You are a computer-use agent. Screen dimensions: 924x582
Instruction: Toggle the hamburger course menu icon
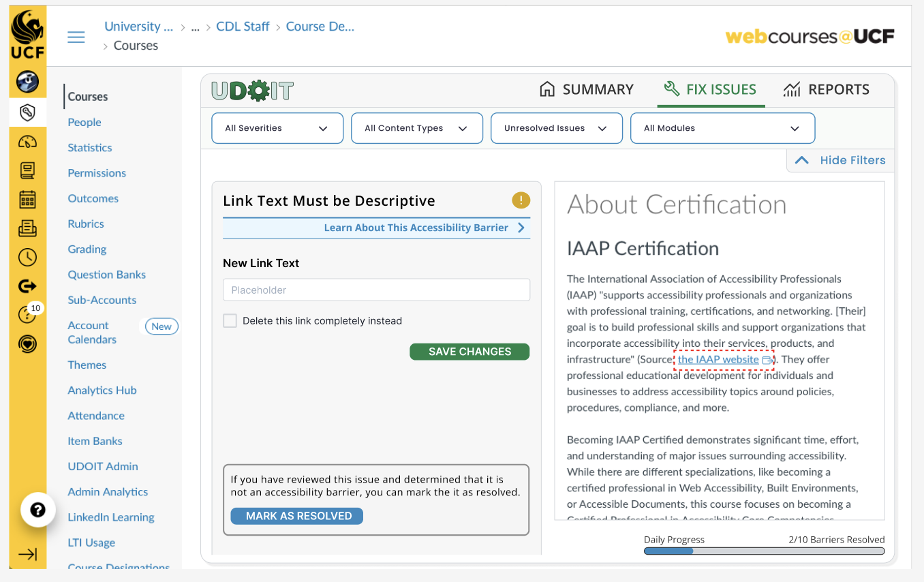tap(76, 37)
